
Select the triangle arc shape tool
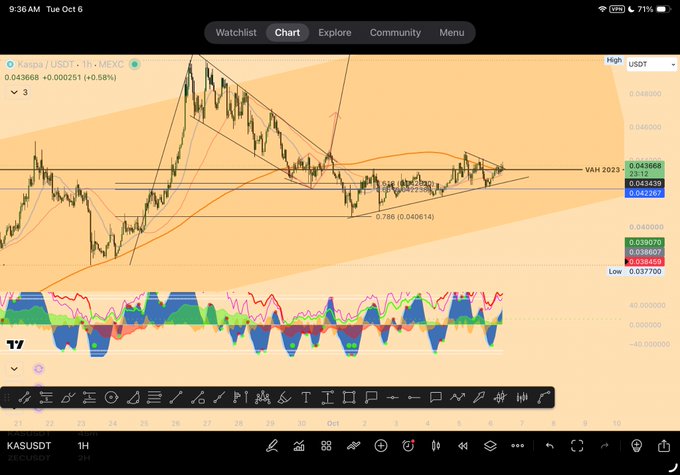pos(133,397)
